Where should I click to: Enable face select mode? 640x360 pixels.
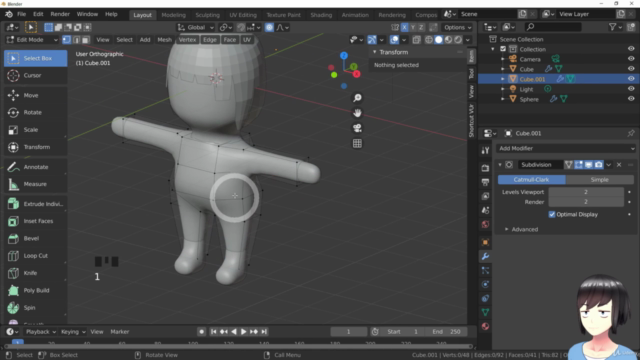pyautogui.click(x=85, y=40)
